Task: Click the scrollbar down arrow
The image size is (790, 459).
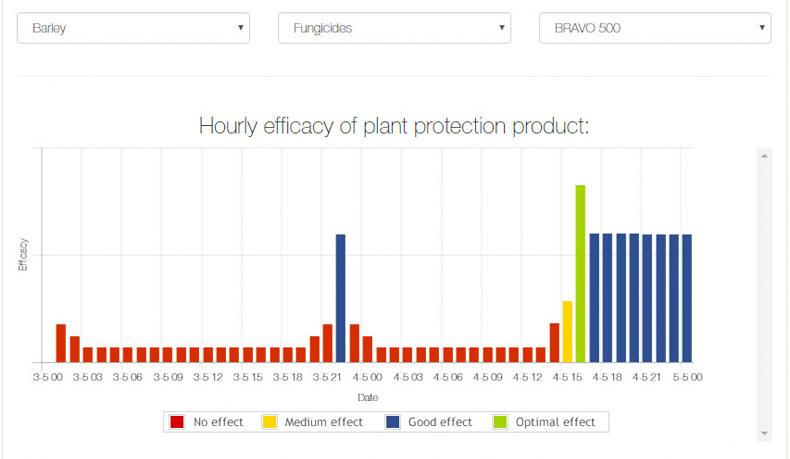Action: [x=765, y=433]
